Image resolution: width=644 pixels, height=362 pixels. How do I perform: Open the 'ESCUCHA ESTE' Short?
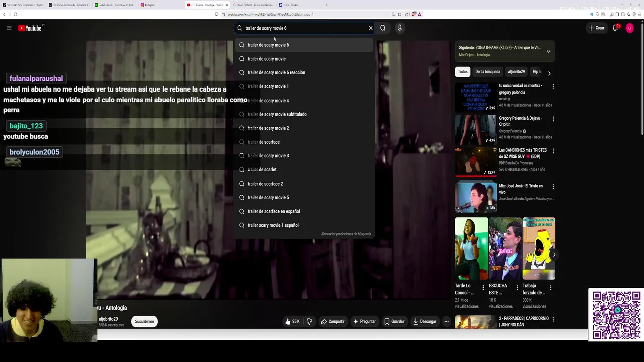(x=505, y=248)
